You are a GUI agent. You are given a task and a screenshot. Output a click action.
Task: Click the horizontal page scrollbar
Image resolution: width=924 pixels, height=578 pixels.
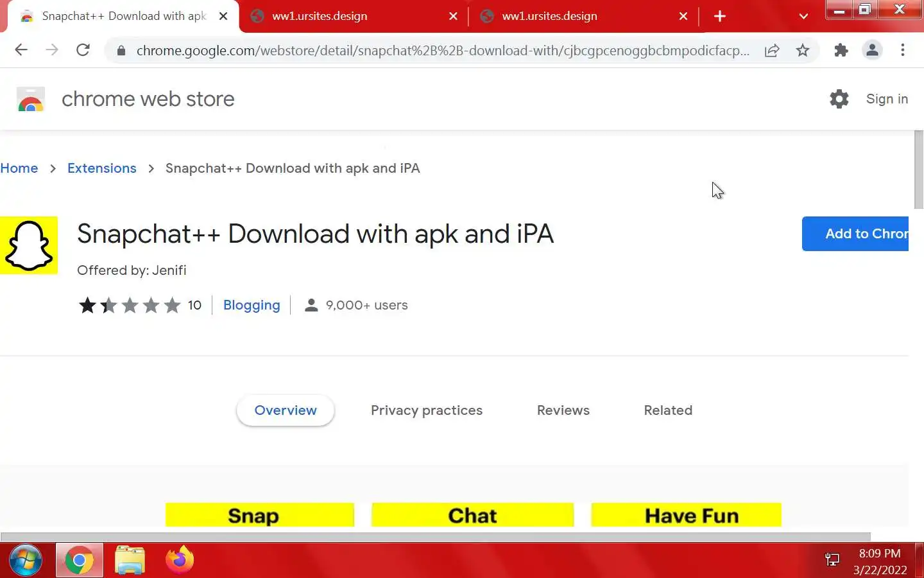point(436,537)
